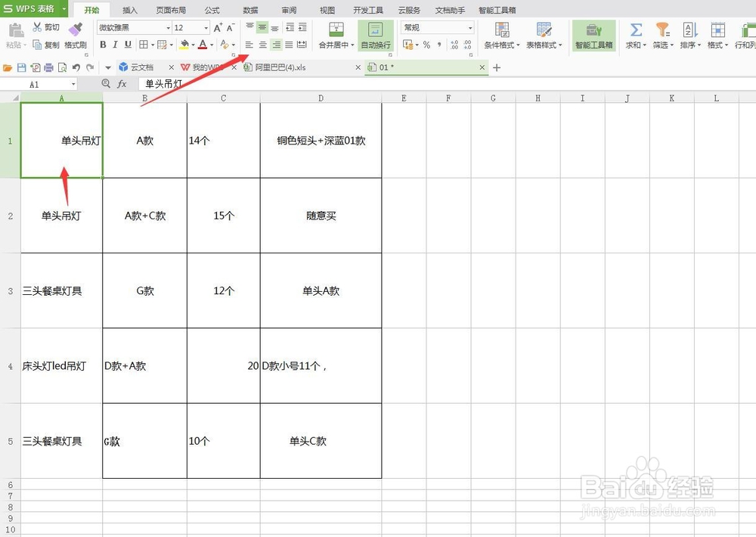
Task: Open the Smart Toolbox 智能工具箱 tool
Action: point(592,36)
